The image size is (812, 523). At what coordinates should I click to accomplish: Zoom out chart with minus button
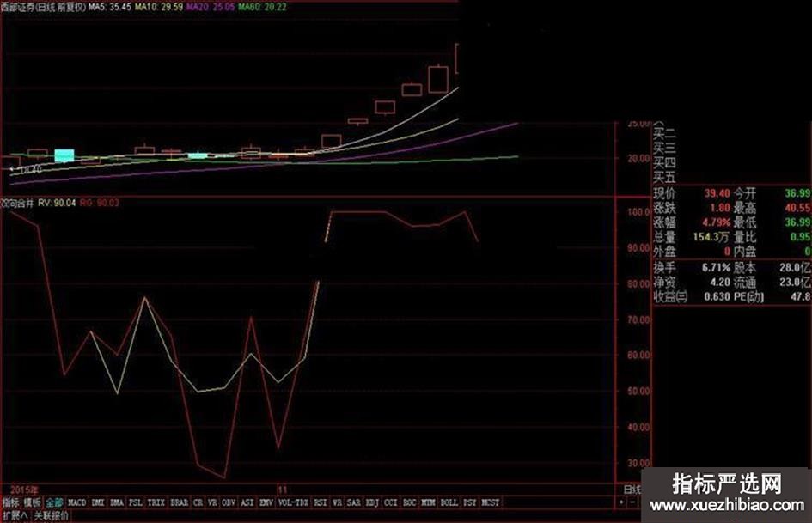[632, 502]
